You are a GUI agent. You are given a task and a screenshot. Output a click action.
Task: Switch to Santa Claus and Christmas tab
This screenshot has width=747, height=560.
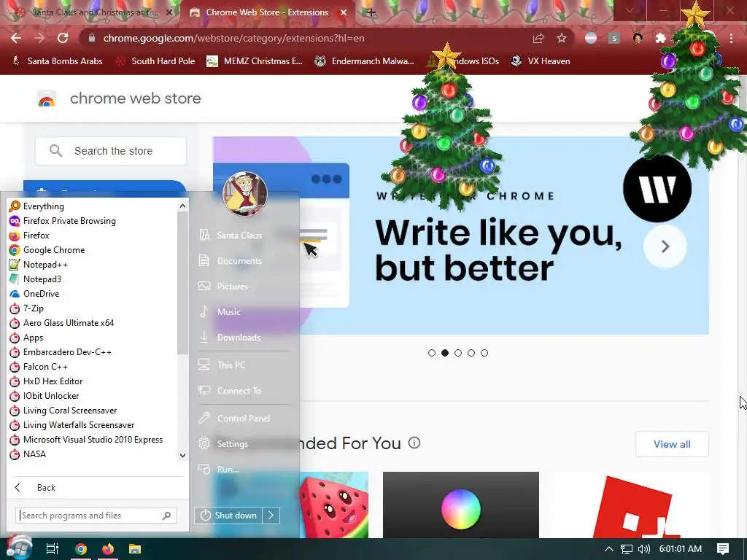click(x=93, y=12)
